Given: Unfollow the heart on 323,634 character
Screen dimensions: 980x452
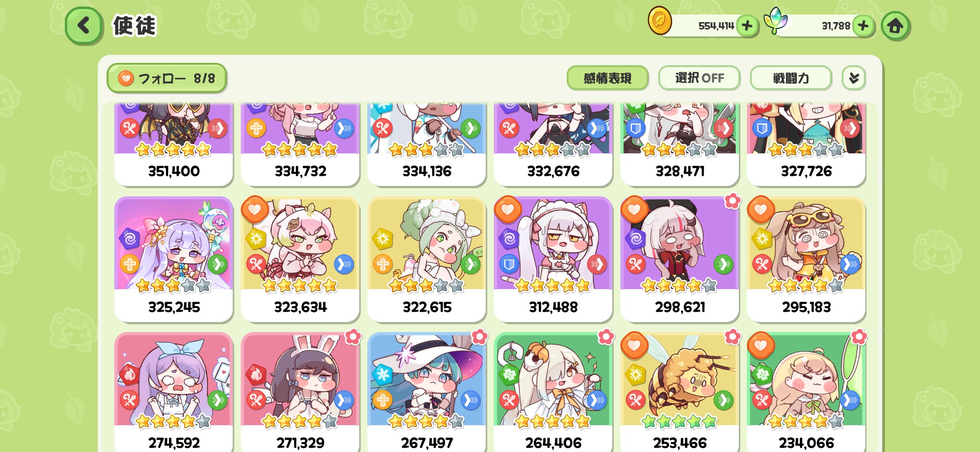Looking at the screenshot, I should coord(255,209).
